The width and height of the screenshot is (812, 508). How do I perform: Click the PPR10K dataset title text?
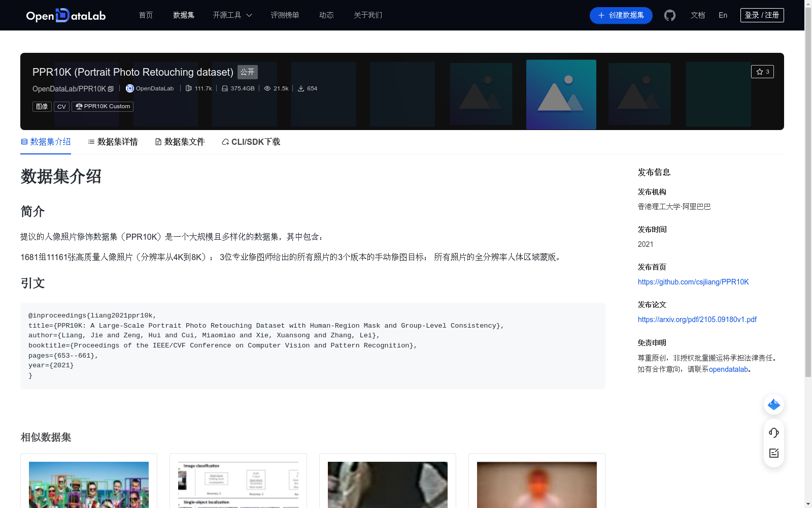(x=133, y=72)
